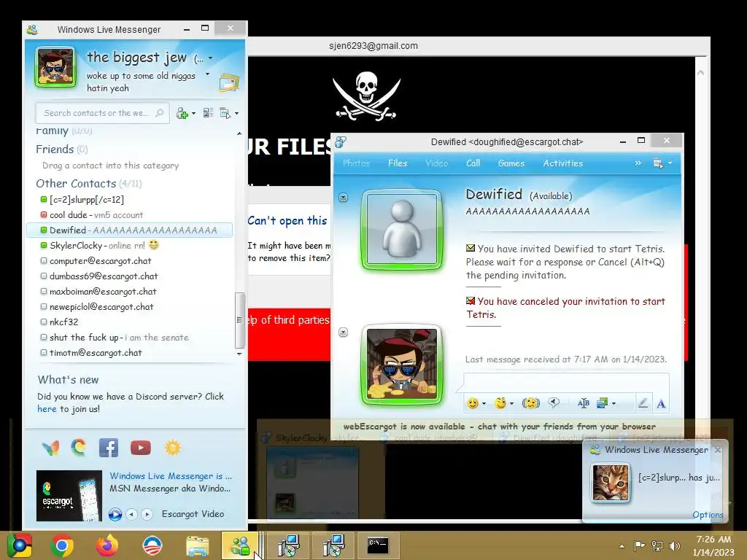Open the show menu icon in Messenger
Screen dimensions: 747x560
pos(225,113)
